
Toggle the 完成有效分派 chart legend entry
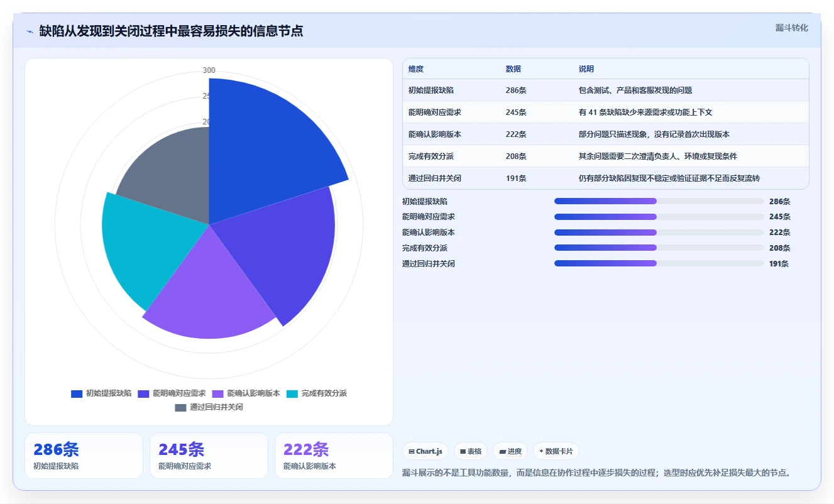pos(317,393)
